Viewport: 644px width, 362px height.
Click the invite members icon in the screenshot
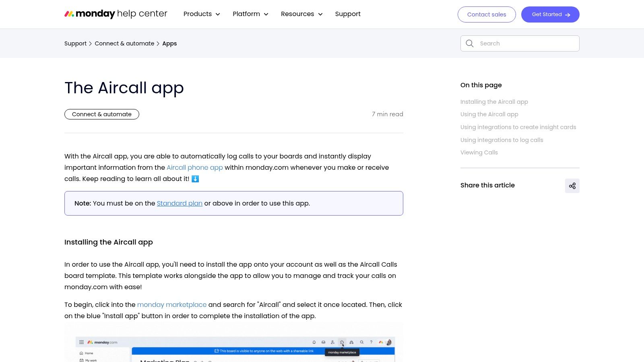point(332,342)
